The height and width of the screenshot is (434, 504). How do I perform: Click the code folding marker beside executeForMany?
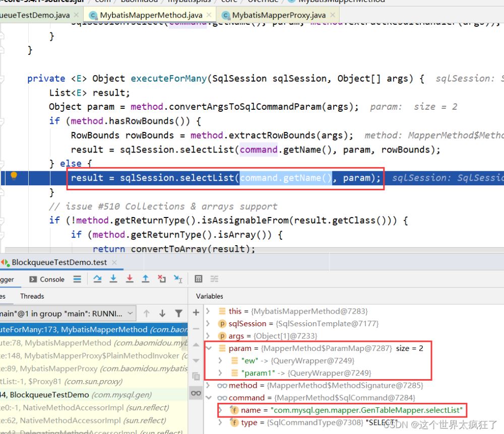(x=2, y=79)
